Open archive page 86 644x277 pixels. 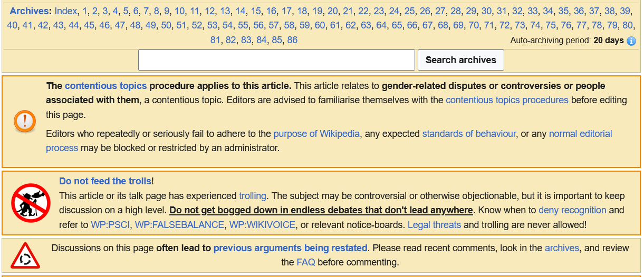pyautogui.click(x=292, y=40)
